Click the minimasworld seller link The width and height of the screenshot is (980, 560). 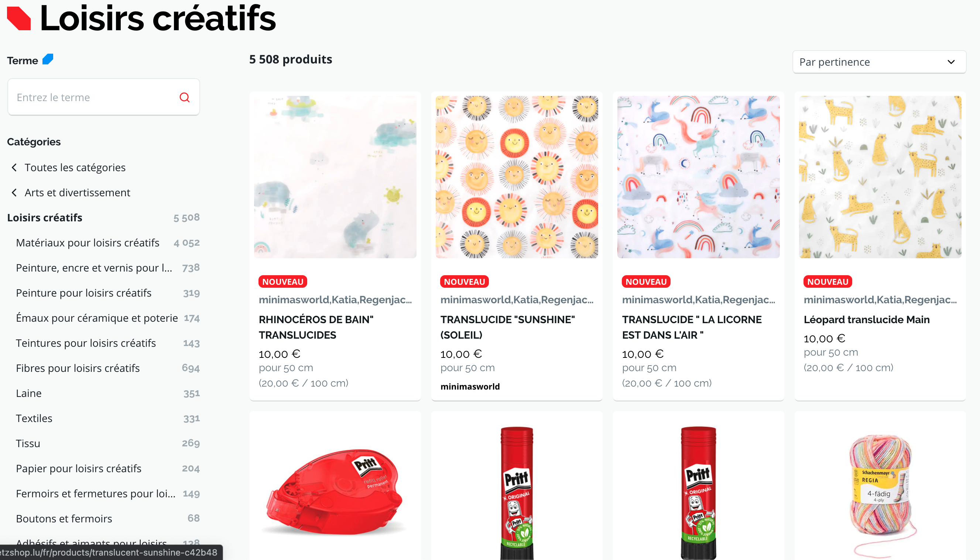(470, 387)
